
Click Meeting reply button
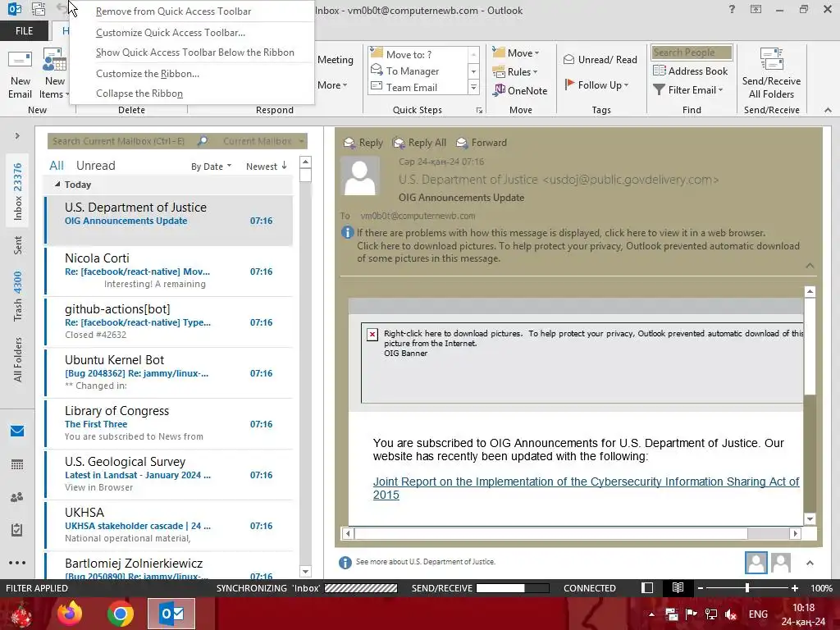pyautogui.click(x=335, y=59)
